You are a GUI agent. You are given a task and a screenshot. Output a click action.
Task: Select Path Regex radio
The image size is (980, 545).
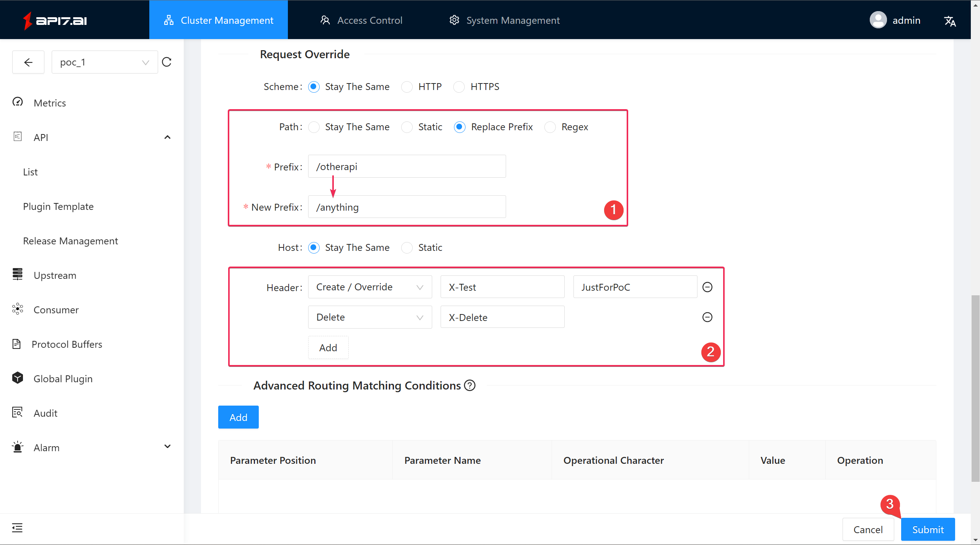pyautogui.click(x=550, y=127)
